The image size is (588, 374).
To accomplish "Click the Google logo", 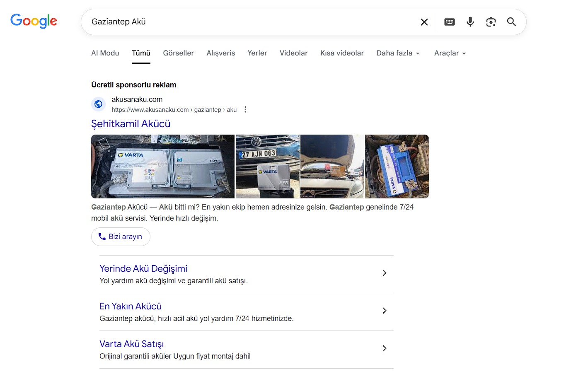I will [x=34, y=21].
